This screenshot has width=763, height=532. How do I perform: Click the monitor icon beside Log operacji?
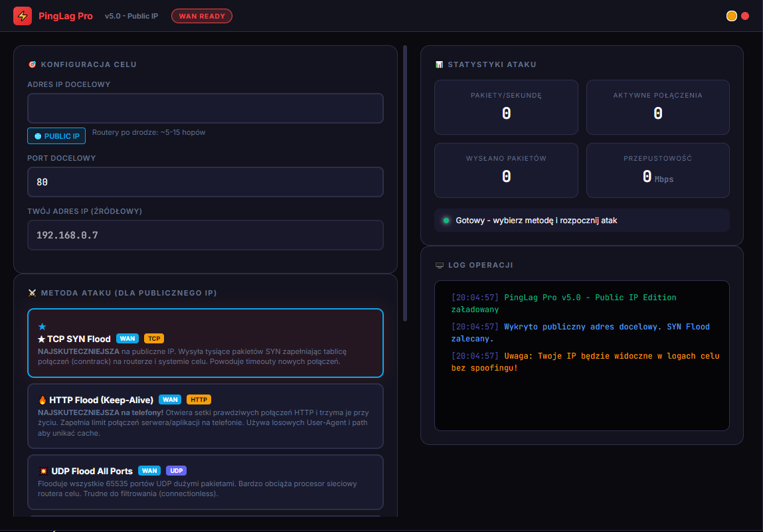point(440,265)
